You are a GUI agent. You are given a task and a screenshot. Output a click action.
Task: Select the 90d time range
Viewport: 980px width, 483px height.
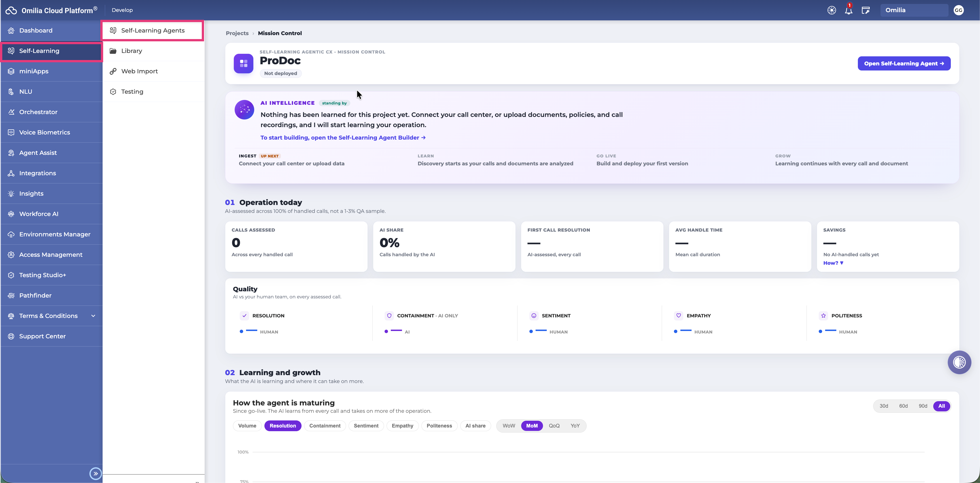(923, 406)
